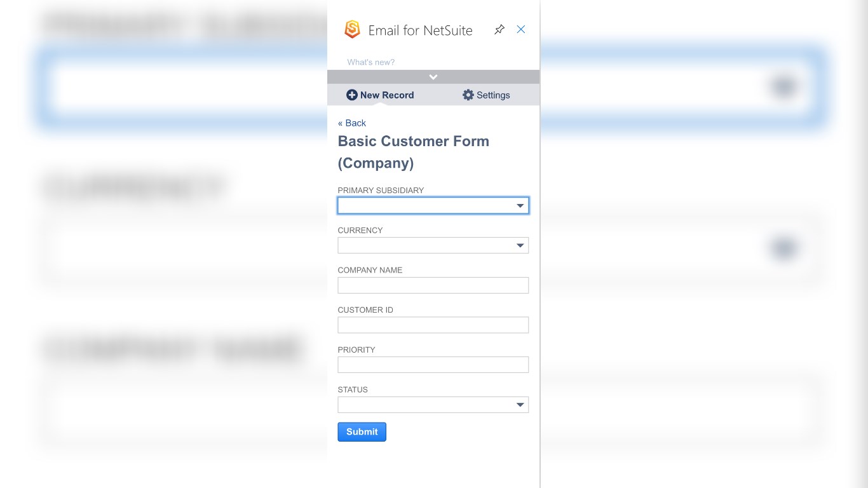
Task: Click the plus icon beside New Record
Action: tap(352, 95)
